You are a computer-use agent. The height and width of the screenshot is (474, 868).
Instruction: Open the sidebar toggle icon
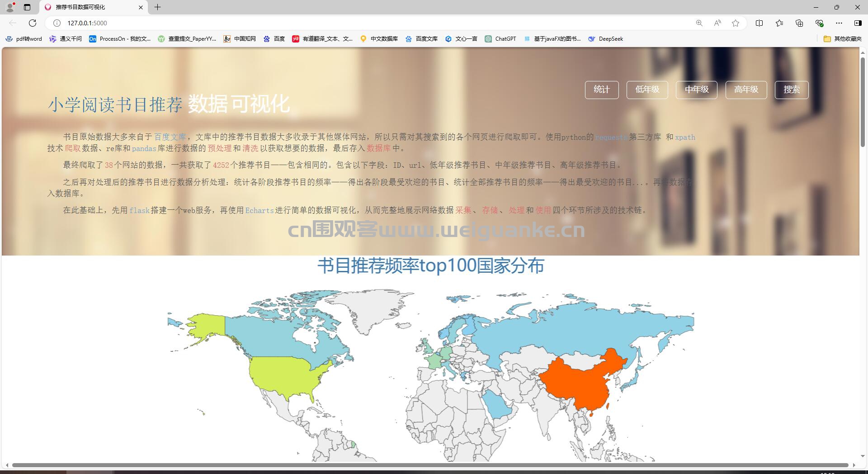coord(858,23)
